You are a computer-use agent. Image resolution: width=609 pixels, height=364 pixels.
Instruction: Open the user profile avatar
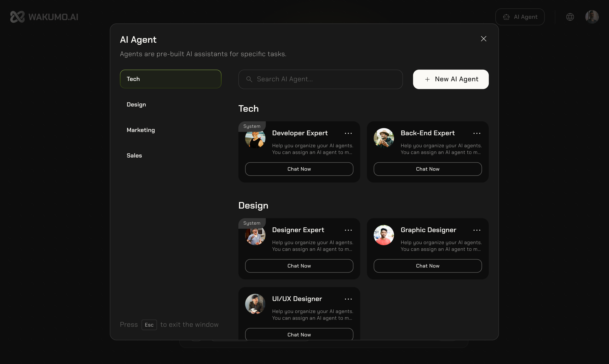(592, 17)
